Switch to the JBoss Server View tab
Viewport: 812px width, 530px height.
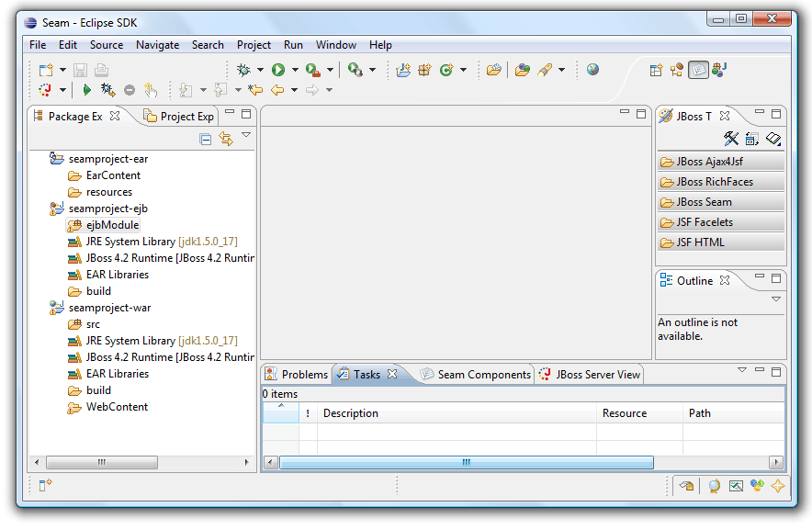[590, 375]
